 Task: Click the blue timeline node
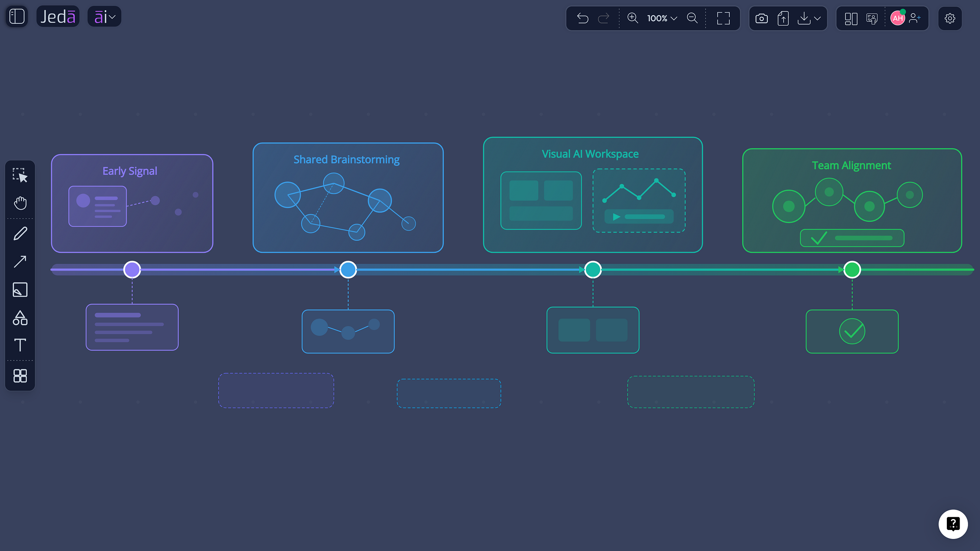[348, 270]
